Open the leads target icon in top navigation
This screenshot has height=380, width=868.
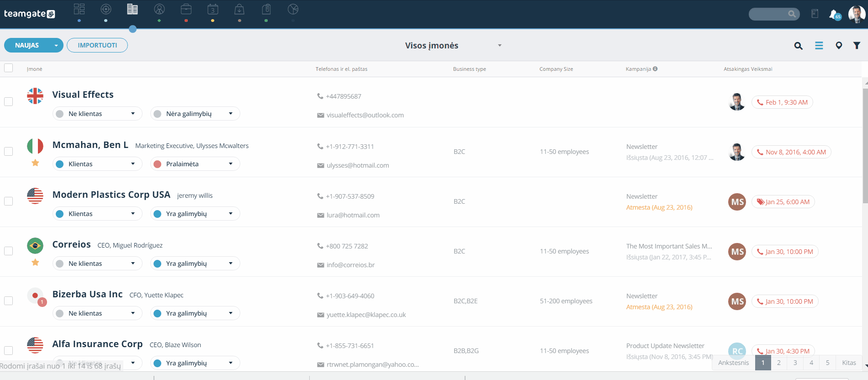pyautogui.click(x=106, y=9)
